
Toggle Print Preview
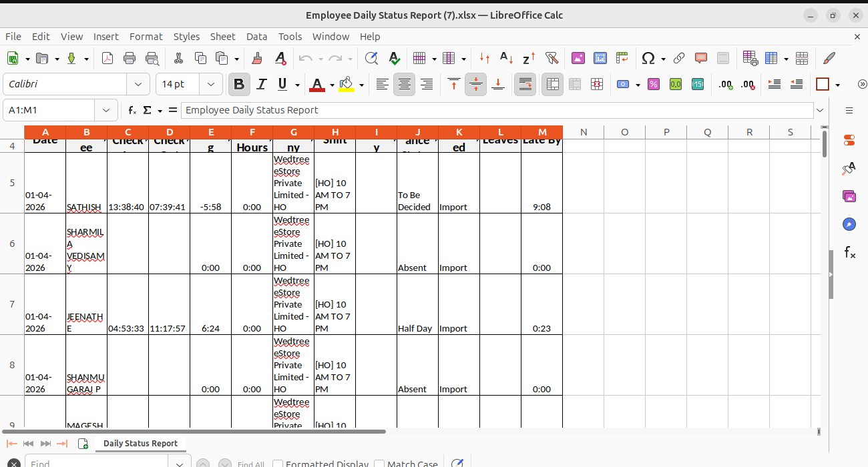coord(152,58)
